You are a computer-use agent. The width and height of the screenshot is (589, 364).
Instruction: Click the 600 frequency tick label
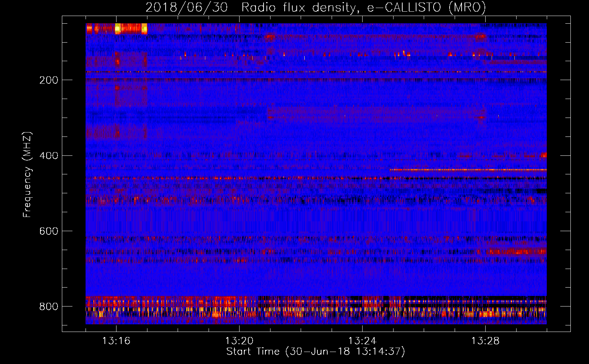(49, 231)
